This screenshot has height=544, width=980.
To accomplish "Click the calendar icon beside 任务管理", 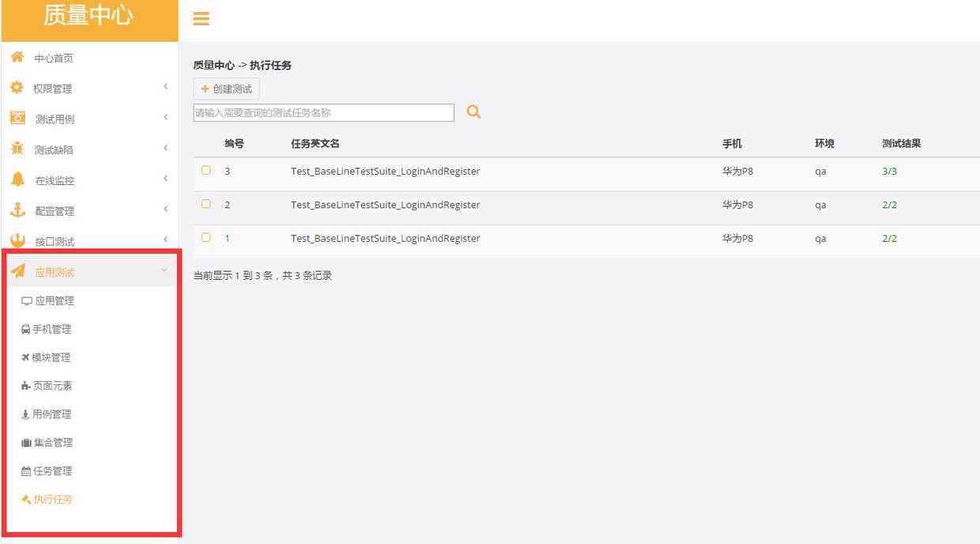I will point(26,471).
